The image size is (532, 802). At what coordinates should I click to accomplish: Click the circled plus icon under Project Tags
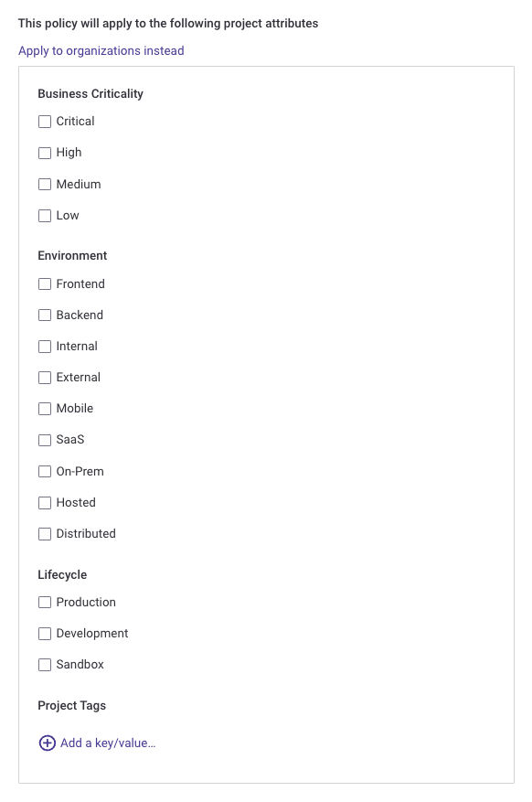(x=47, y=743)
